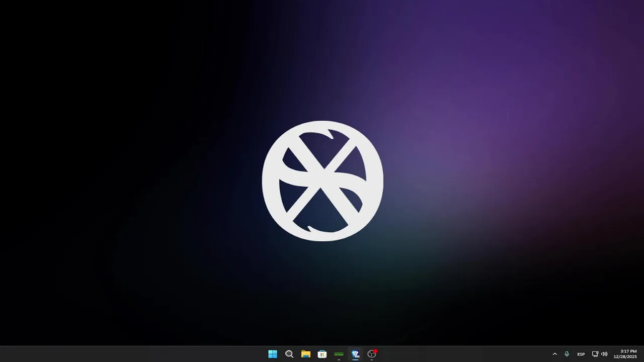Screen dimensions: 644x362
Task: Open the green memory-chip app on taskbar
Action: pyautogui.click(x=339, y=354)
